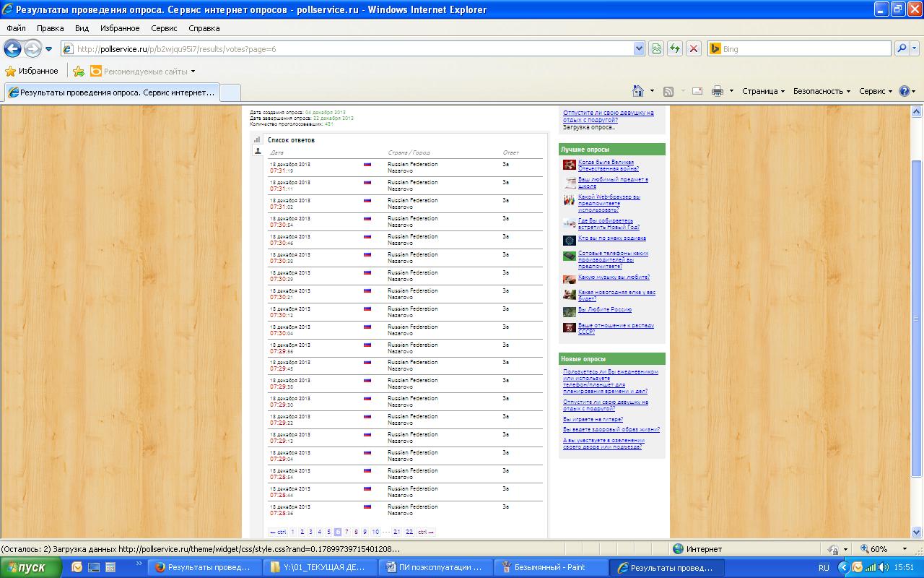Stop loading with the red X icon
924x578 pixels.
coord(694,48)
